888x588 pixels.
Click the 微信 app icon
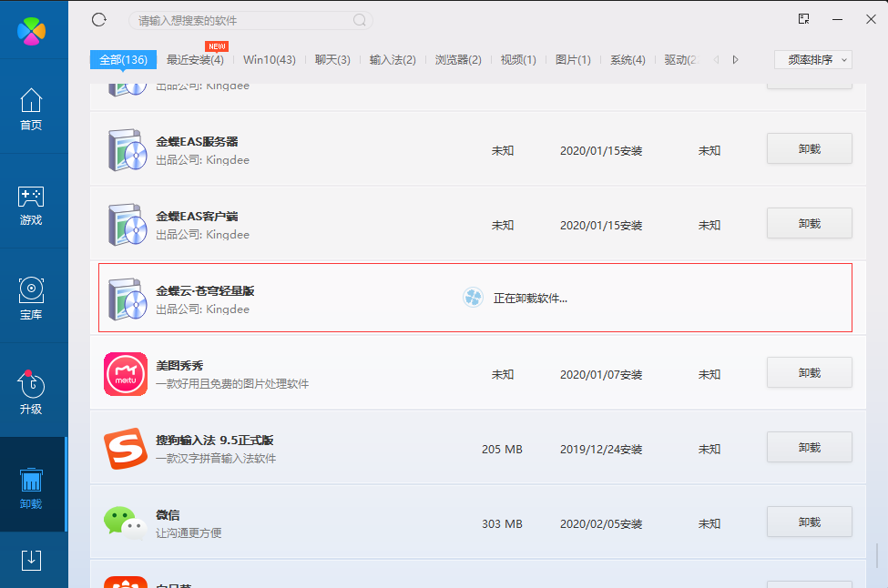click(x=126, y=523)
